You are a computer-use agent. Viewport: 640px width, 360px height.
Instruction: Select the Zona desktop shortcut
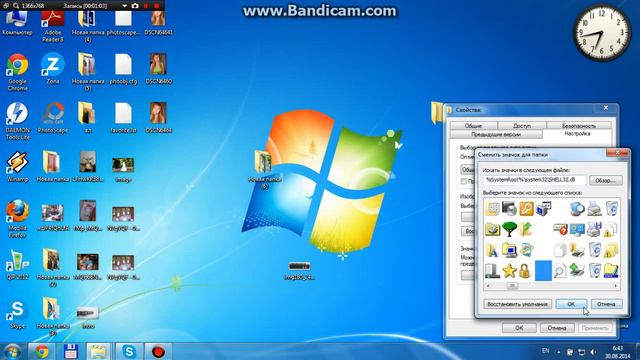pos(53,69)
